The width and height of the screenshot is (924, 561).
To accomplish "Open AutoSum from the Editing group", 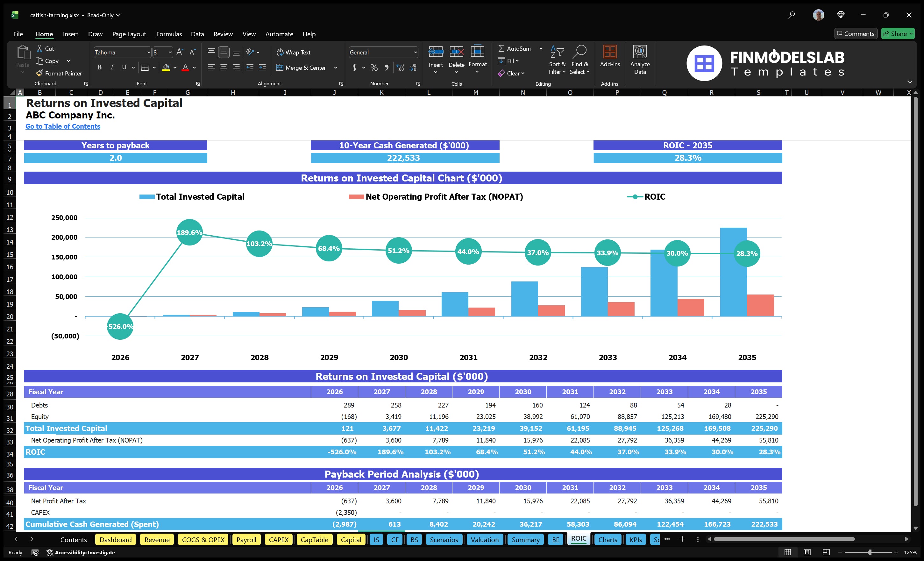I will 517,48.
